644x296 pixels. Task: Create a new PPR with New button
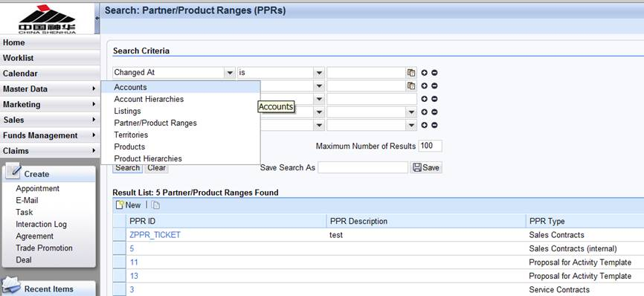pos(128,205)
